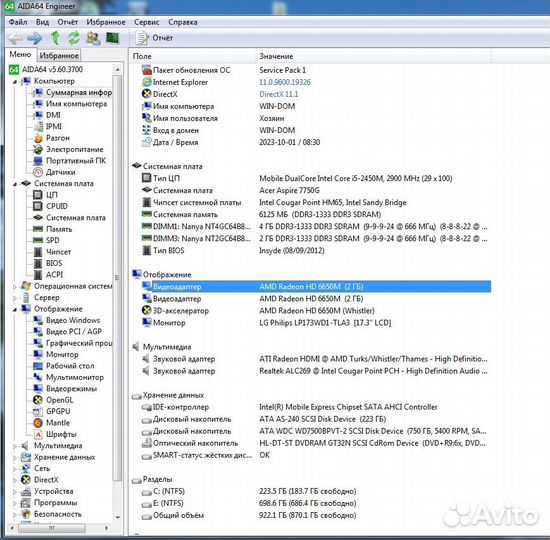The image size is (550, 540).
Task: Open the Вид menu
Action: click(42, 22)
